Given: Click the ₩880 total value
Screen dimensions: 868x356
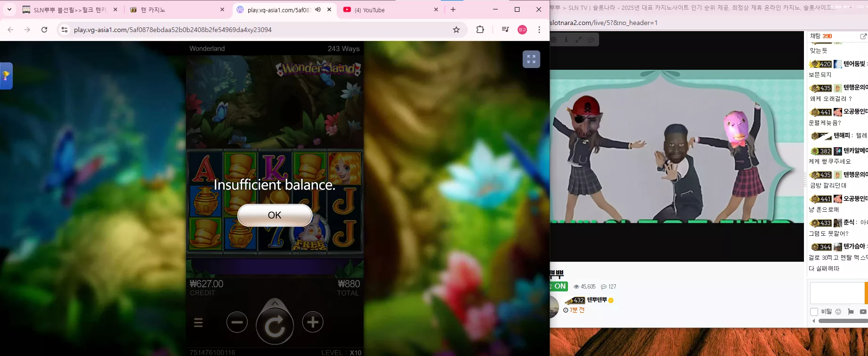Looking at the screenshot, I should (x=349, y=284).
